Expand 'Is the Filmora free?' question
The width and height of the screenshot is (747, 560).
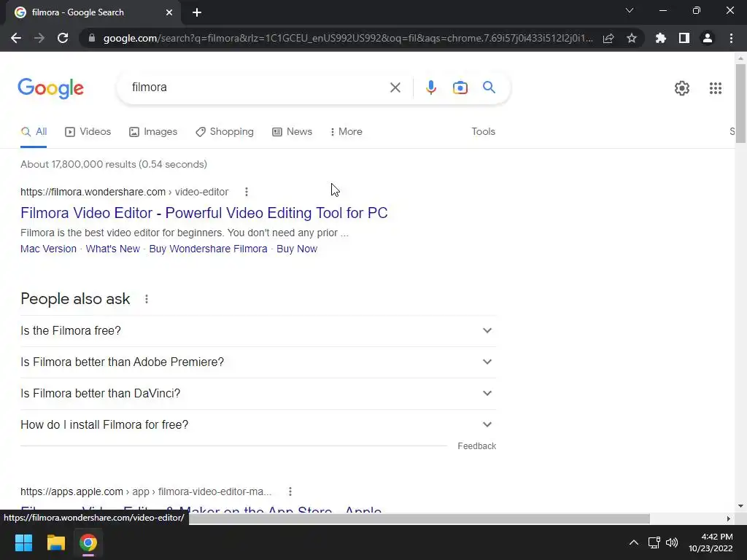(258, 331)
